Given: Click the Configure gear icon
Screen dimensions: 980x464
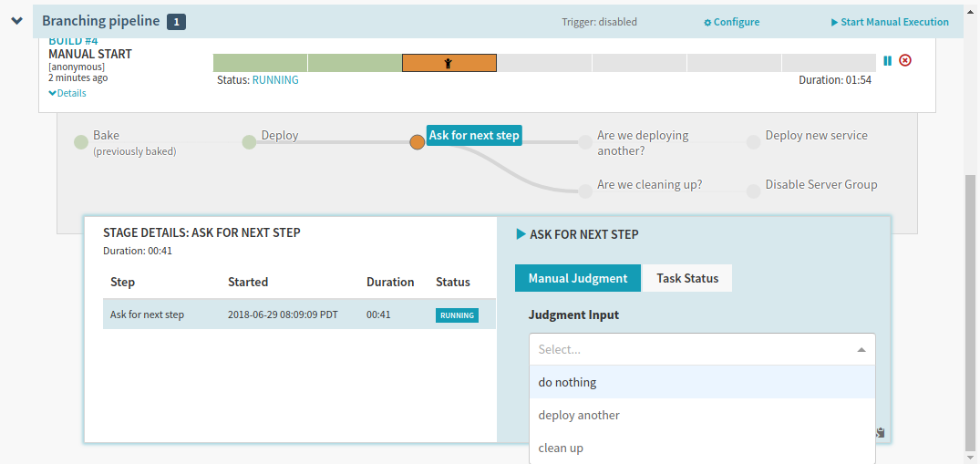Looking at the screenshot, I should point(707,23).
